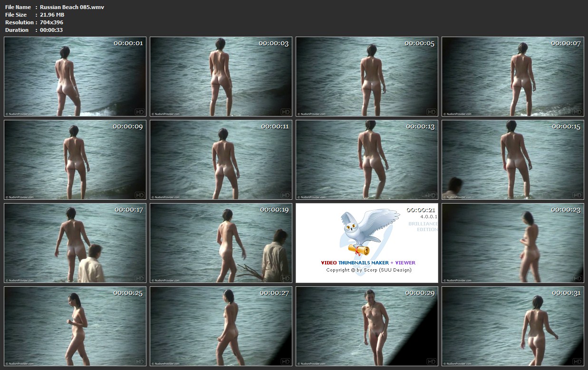The image size is (588, 370).
Task: Click the HD badge on the 00:00:17 frame
Action: [140, 278]
